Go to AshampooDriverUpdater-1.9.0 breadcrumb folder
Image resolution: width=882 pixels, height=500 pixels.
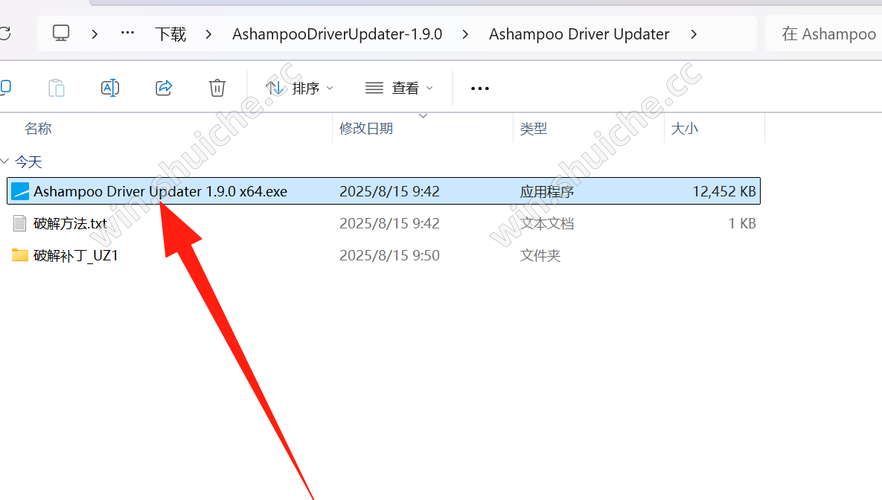point(337,34)
